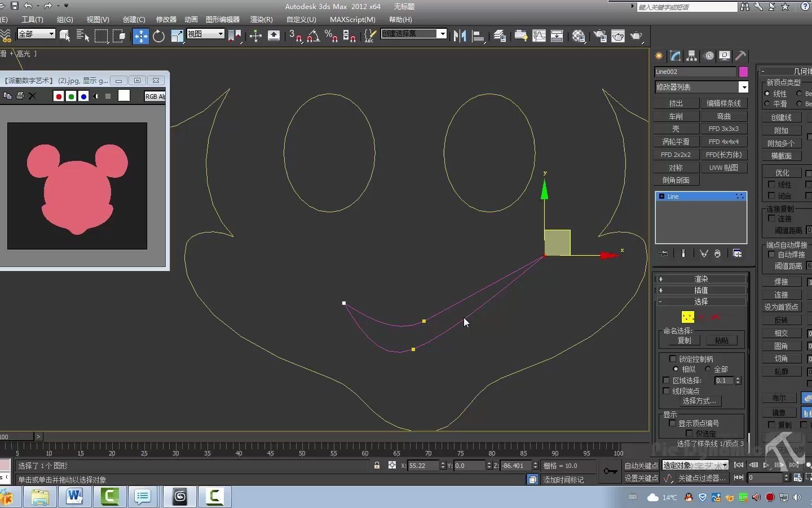Open the 视图 reference coordinate dropdown
The image size is (812, 508).
coord(205,34)
